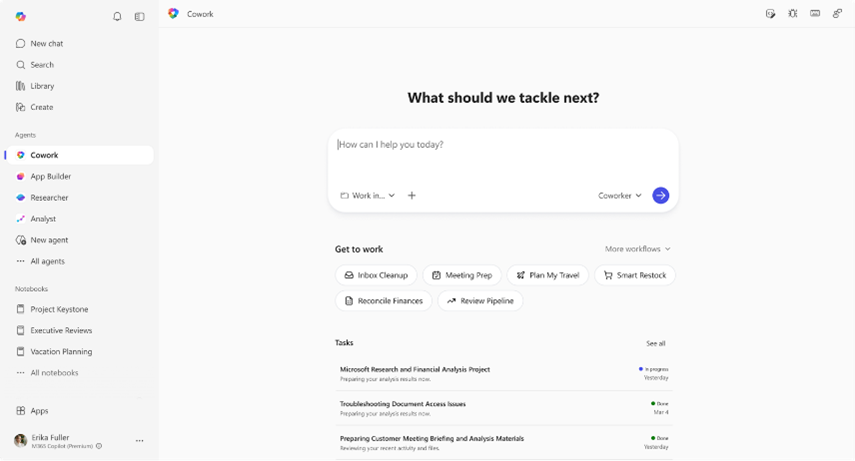
Task: Start the Reconcile Finances workflow
Action: click(384, 301)
